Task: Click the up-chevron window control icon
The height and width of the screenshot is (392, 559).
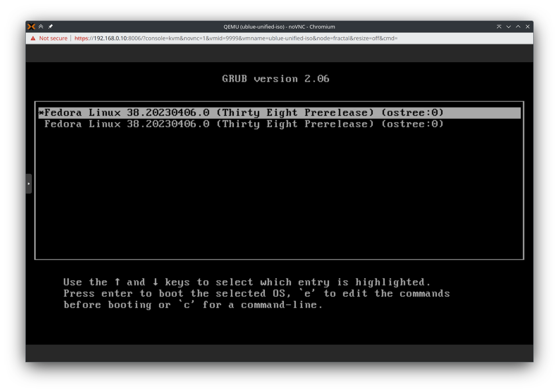Action: pyautogui.click(x=518, y=27)
